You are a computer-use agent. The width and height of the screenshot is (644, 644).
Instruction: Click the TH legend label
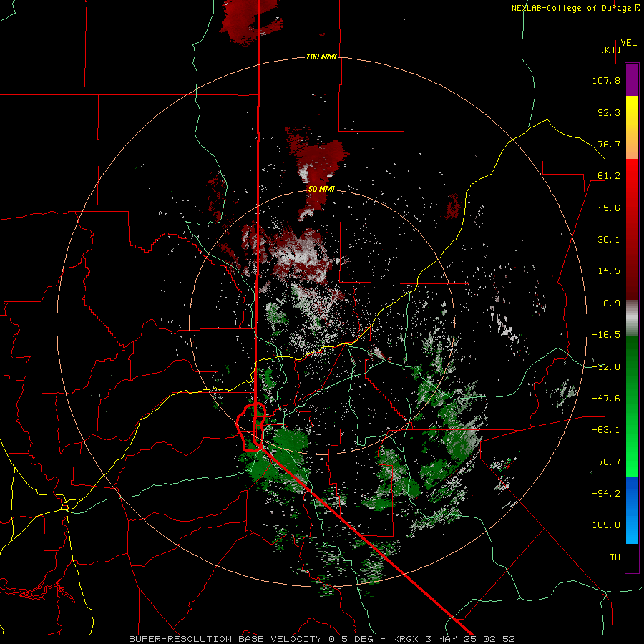point(615,557)
